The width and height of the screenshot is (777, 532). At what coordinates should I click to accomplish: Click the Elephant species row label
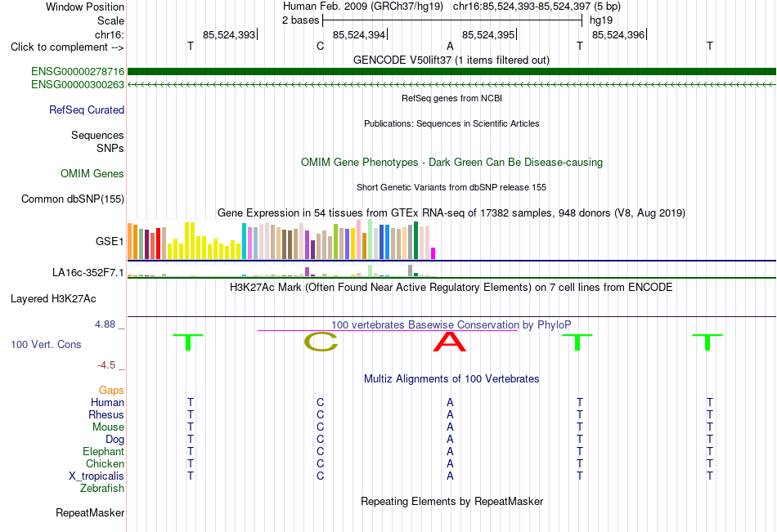click(x=103, y=451)
